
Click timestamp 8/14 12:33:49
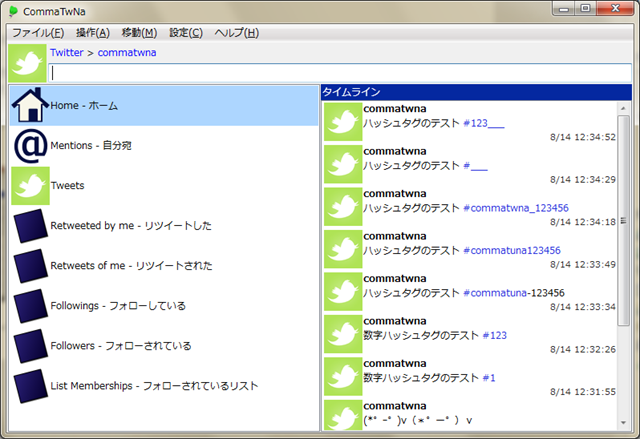[583, 264]
